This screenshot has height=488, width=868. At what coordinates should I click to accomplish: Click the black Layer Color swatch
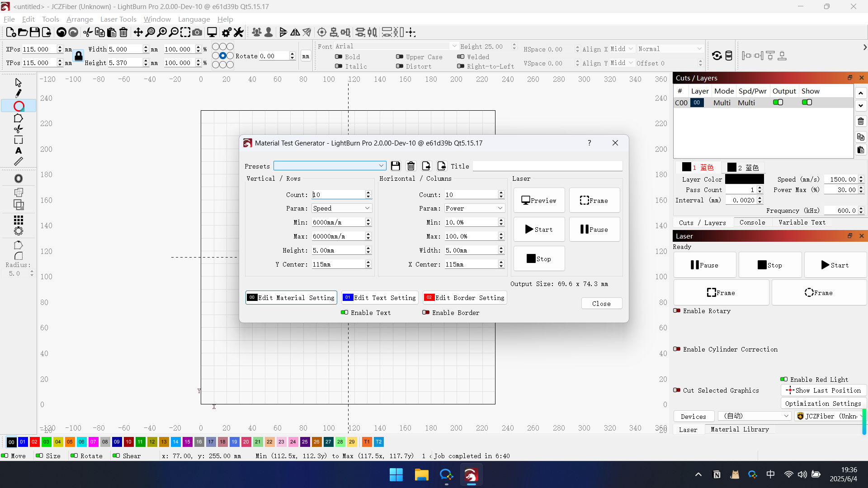tap(744, 179)
